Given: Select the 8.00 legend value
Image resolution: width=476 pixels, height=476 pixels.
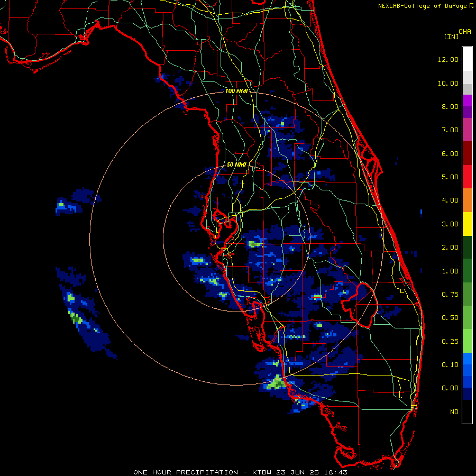Looking at the screenshot, I should click(450, 106).
